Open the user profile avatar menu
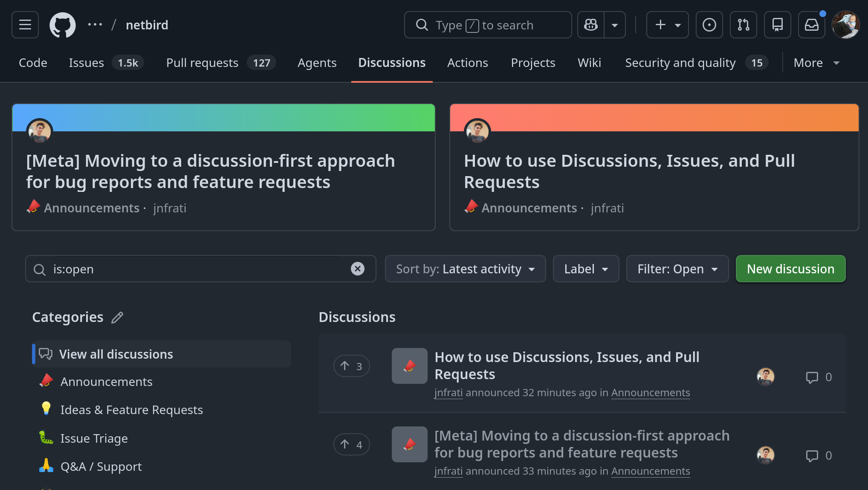This screenshot has width=868, height=490. tap(846, 25)
